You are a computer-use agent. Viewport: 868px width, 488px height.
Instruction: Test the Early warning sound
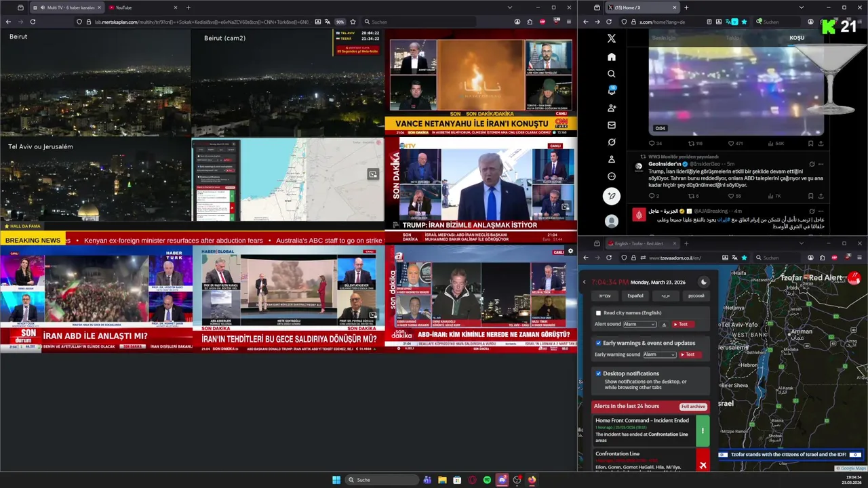(x=690, y=354)
